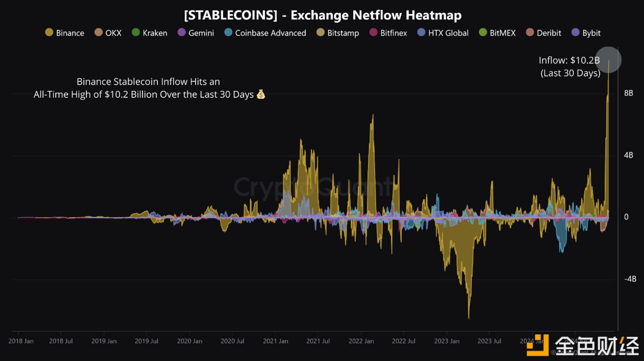
Task: Toggle the OKX legend swatch
Action: tap(99, 32)
